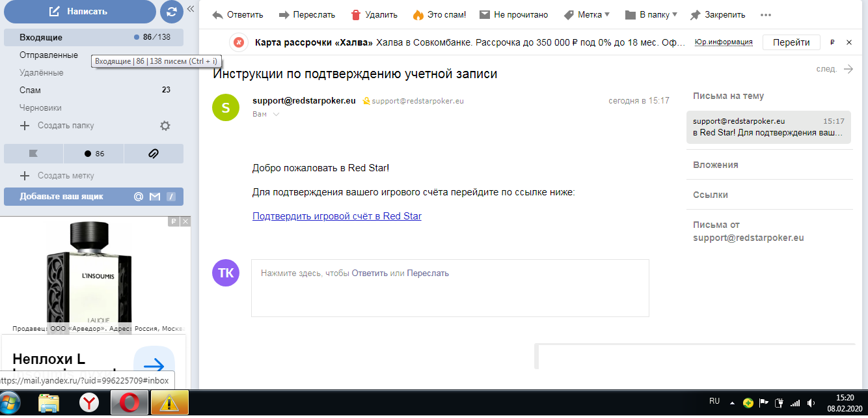Click the Gmail M icon in the add mailbox bar

pos(155,197)
